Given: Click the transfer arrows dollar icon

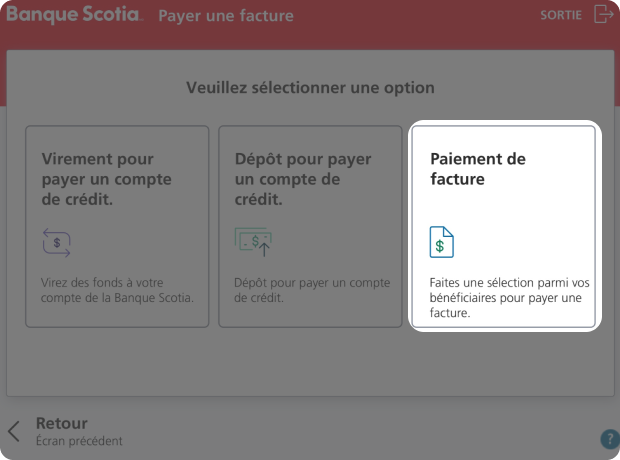Looking at the screenshot, I should click(x=57, y=242).
